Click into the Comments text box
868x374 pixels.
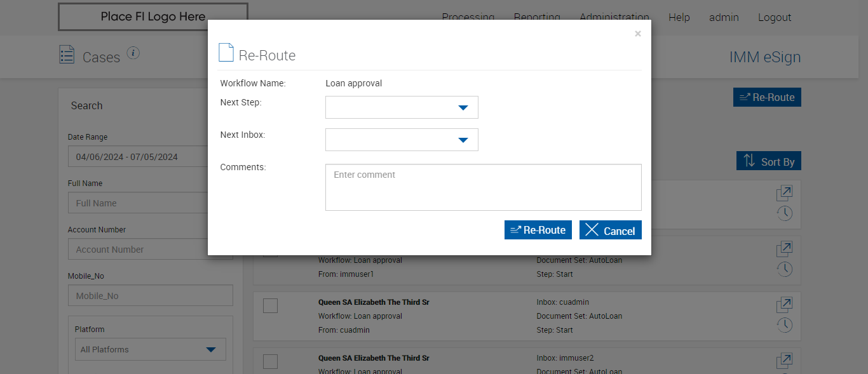(483, 187)
